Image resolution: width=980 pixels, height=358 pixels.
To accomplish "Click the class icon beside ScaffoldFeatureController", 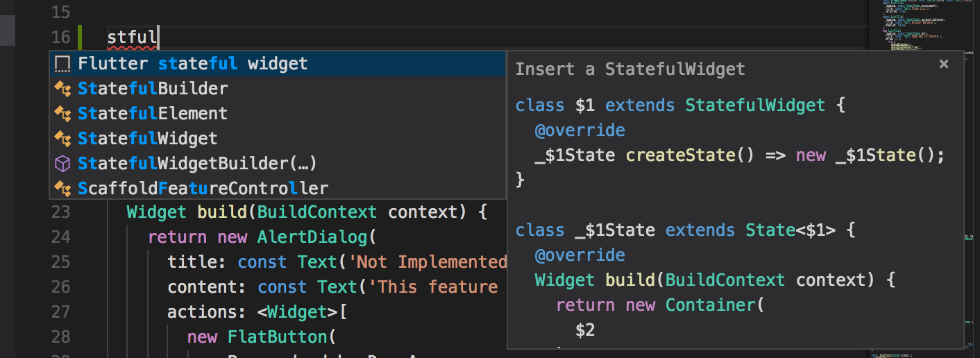I will (x=63, y=189).
